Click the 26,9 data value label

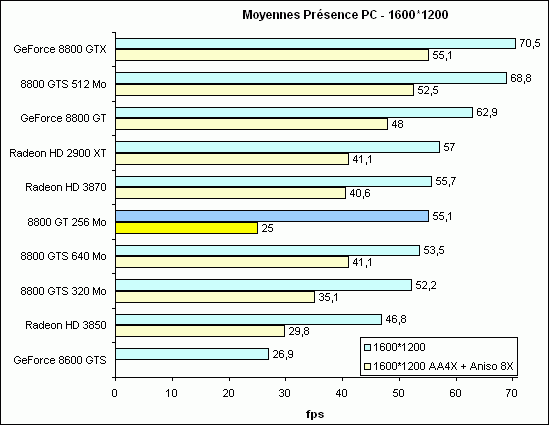[x=283, y=354]
